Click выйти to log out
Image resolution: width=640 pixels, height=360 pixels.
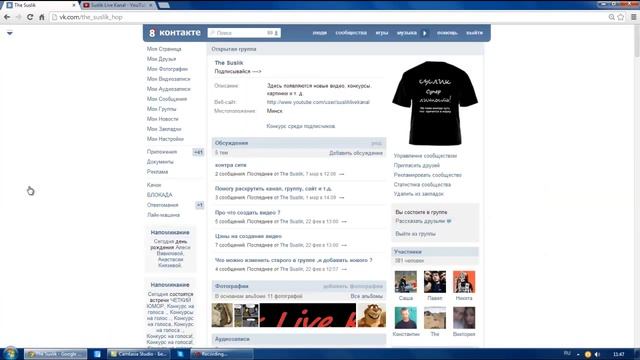coord(474,33)
